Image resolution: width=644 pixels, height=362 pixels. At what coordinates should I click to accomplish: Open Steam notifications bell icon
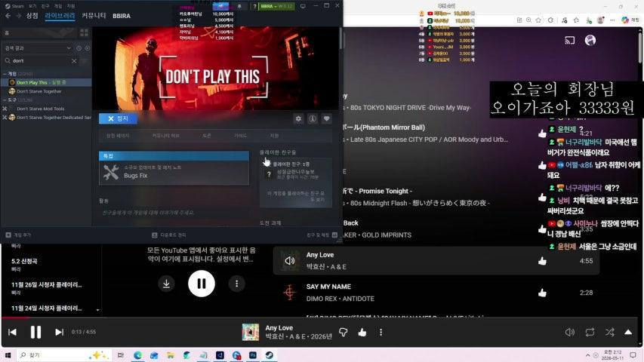tap(239, 6)
